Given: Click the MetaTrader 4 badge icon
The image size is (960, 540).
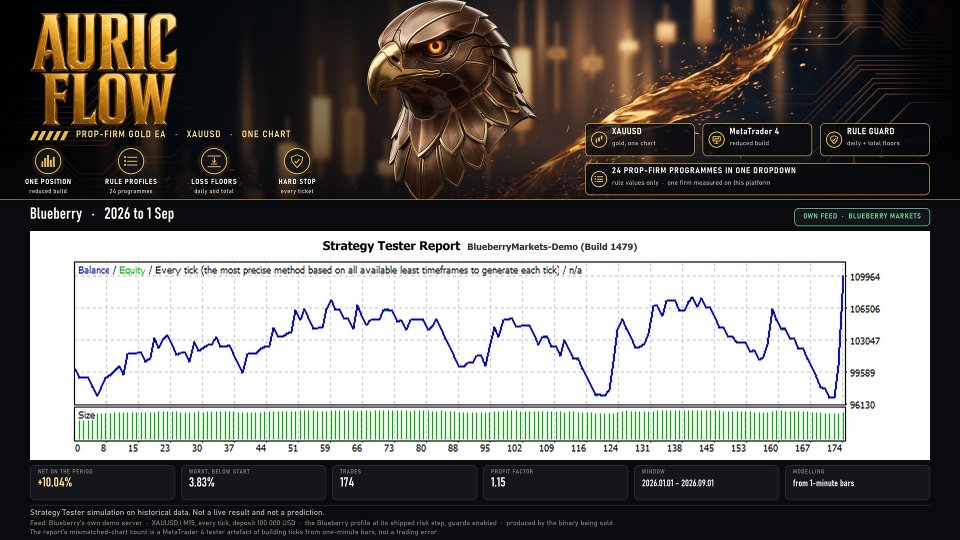Looking at the screenshot, I should point(716,140).
